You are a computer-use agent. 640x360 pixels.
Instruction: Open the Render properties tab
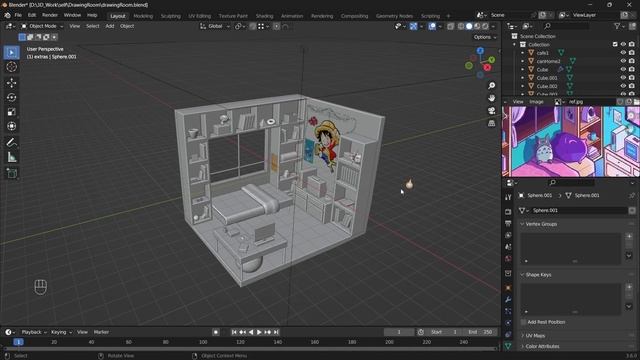tap(508, 212)
